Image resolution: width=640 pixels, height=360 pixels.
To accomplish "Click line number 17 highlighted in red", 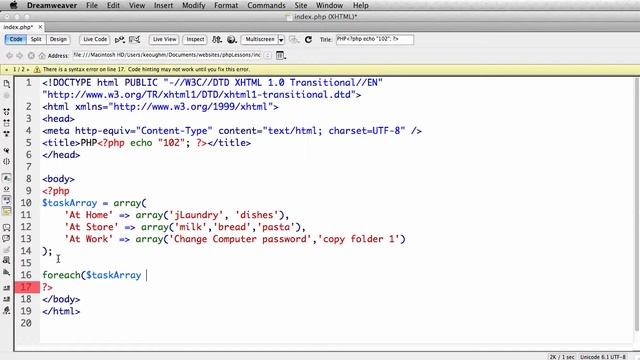I will [x=26, y=287].
